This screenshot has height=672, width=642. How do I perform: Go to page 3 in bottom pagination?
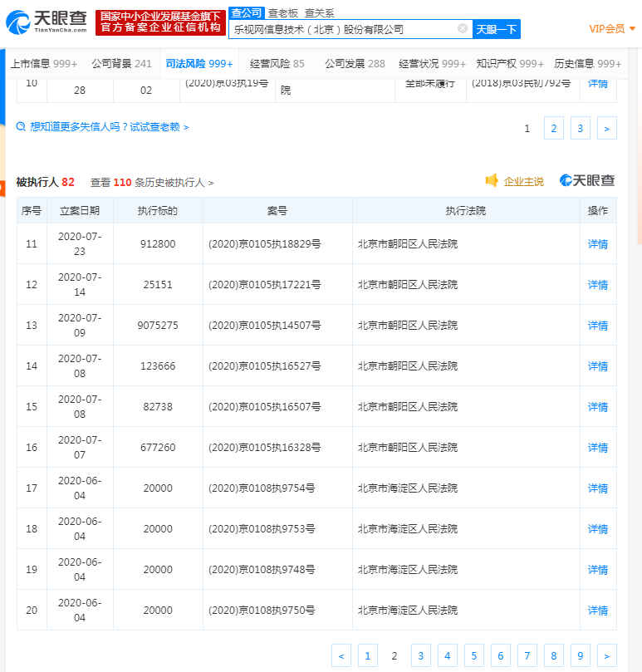pos(421,655)
